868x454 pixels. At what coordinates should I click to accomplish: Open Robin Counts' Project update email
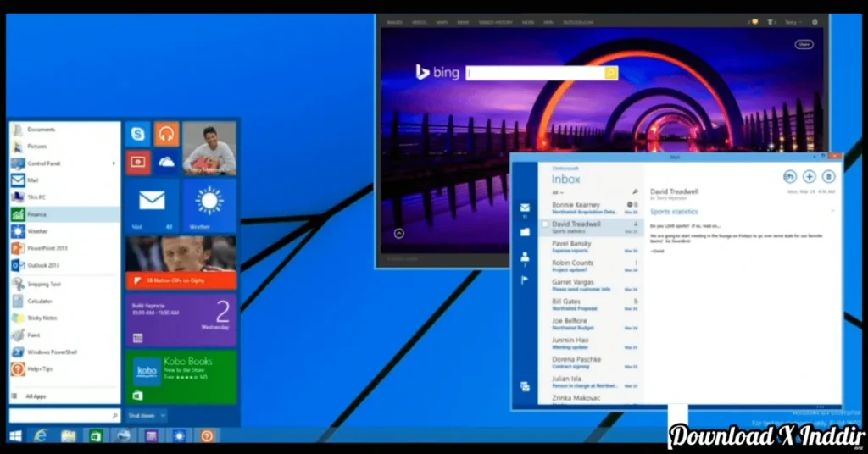coord(592,266)
